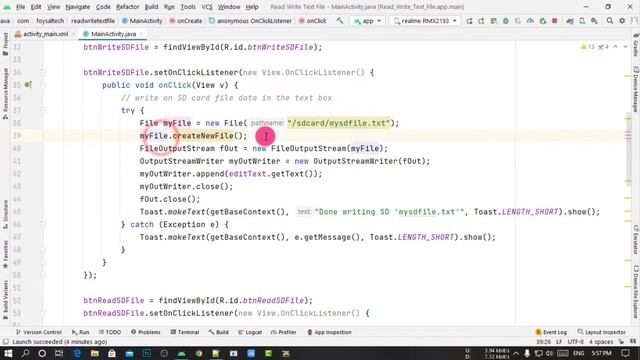Open the Refactor menu
Screen dimensions: 640x360
tap(127, 7)
